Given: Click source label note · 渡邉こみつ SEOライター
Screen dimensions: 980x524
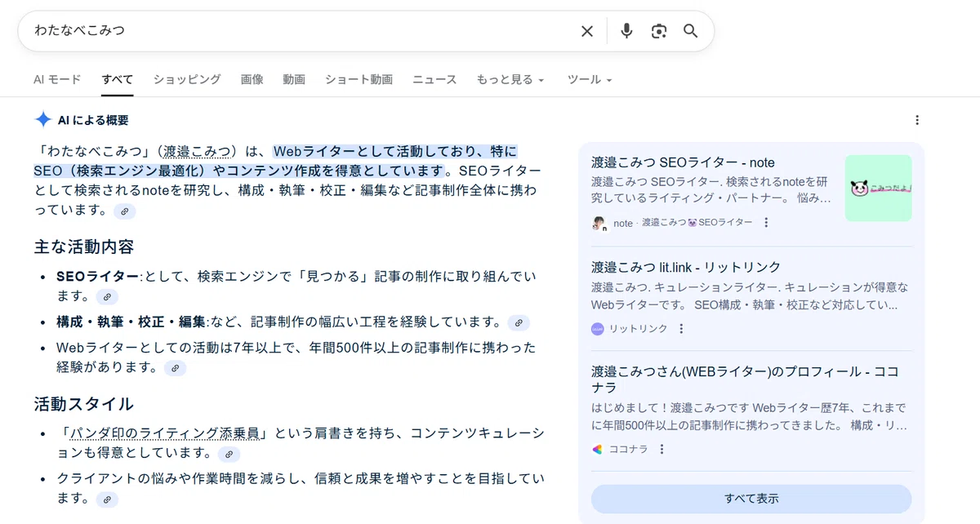Looking at the screenshot, I should tap(683, 222).
